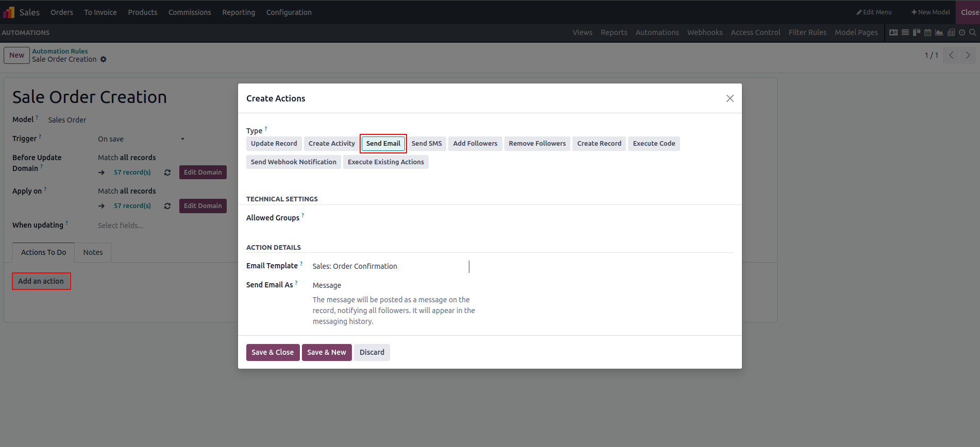Select the Update Record action type

[274, 144]
